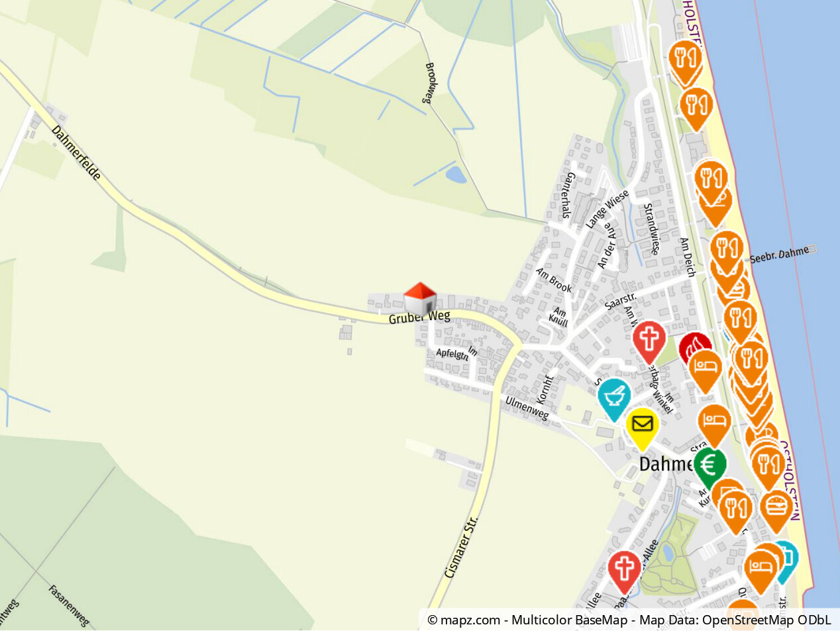The width and height of the screenshot is (840, 631).
Task: Click the Seebr. Dahme pier label
Action: pyautogui.click(x=779, y=253)
